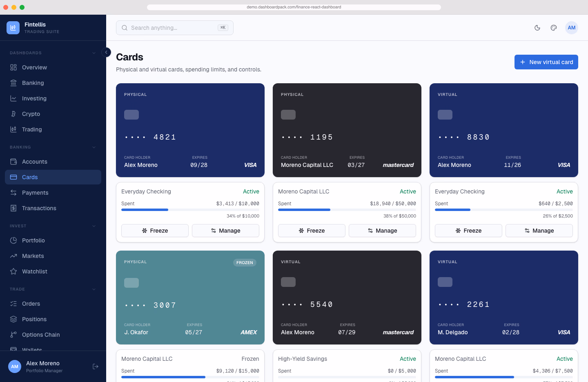Open Watchlist star icon
588x382 pixels.
pos(13,271)
